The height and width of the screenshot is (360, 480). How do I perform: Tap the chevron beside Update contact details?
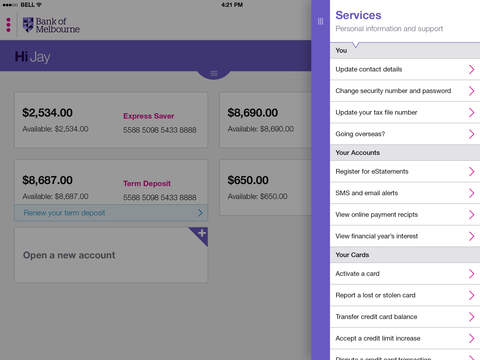pos(471,69)
